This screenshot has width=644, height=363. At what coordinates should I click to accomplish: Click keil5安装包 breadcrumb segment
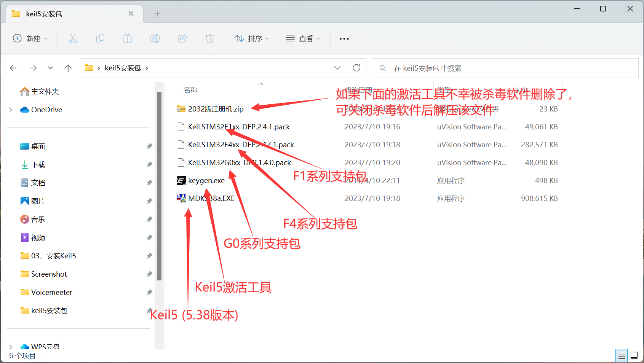[x=123, y=68]
